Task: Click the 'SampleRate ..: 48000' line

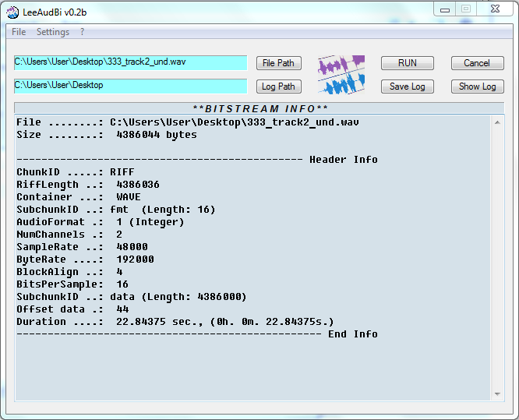Action: click(82, 247)
